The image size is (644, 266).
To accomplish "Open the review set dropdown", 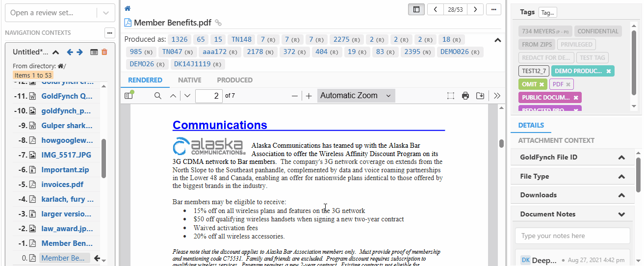I will (x=105, y=13).
